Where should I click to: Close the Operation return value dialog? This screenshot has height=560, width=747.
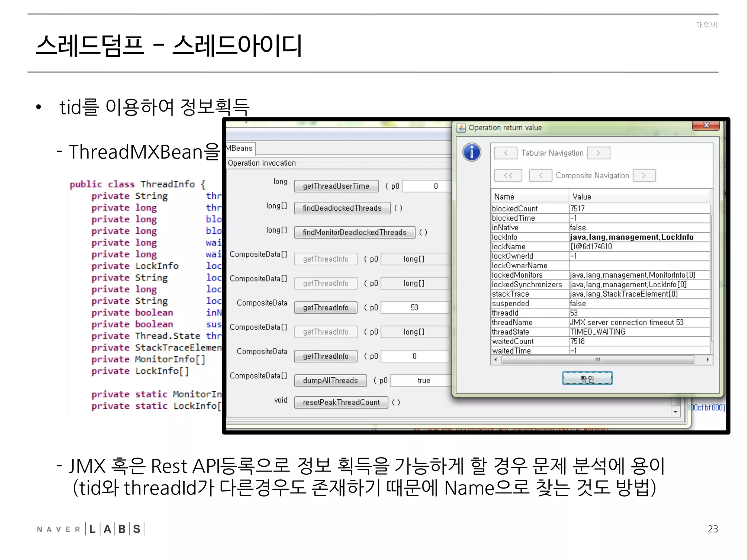tap(706, 125)
